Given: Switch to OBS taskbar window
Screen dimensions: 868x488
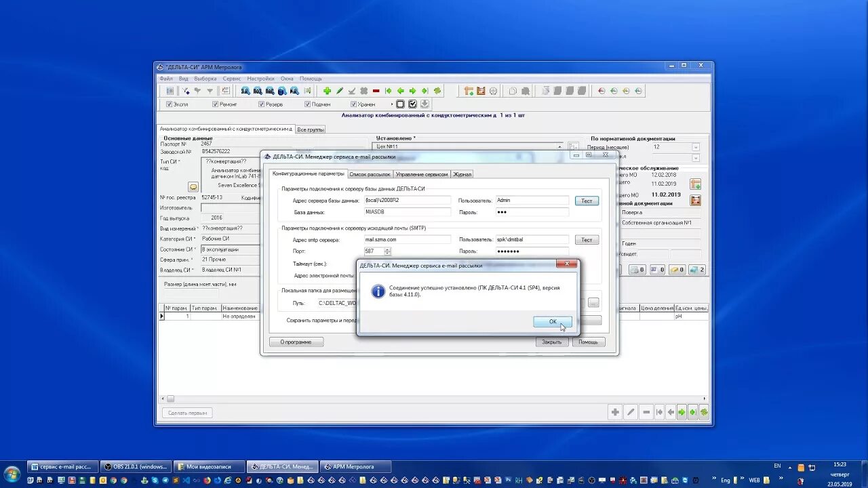Looking at the screenshot, I should (136, 466).
